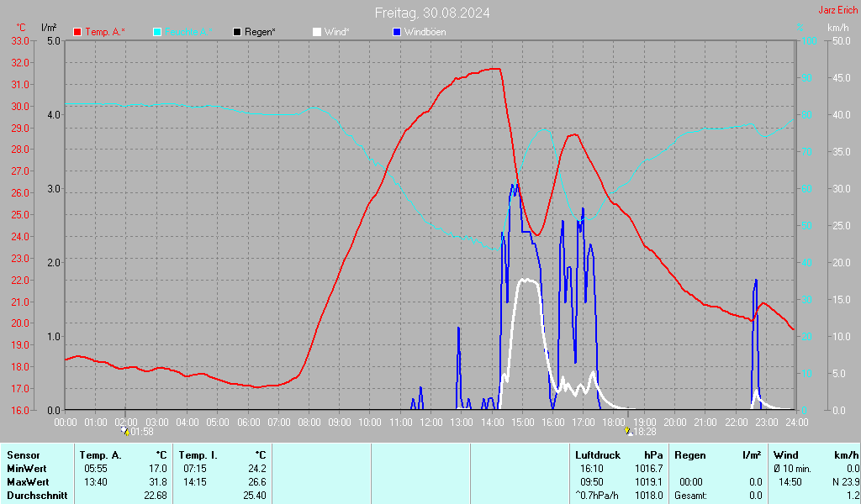Click the Durchschnitt value 22.68
This screenshot has width=861, height=504.
click(155, 496)
